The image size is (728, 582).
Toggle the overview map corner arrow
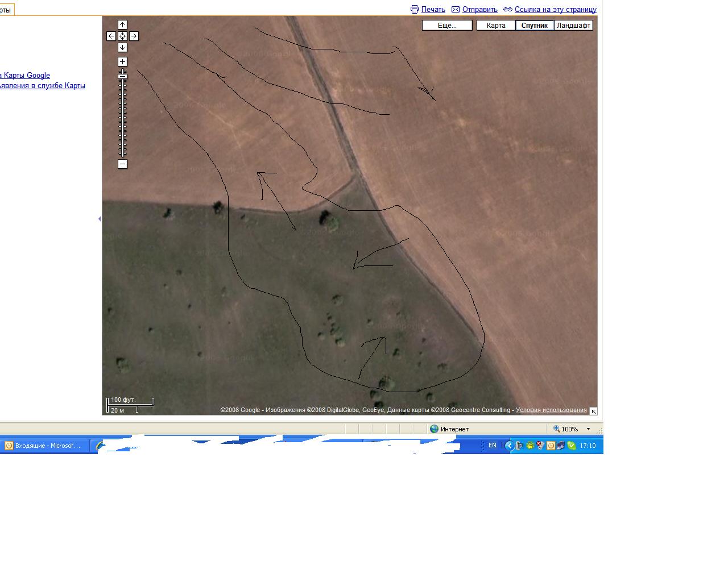pyautogui.click(x=593, y=411)
